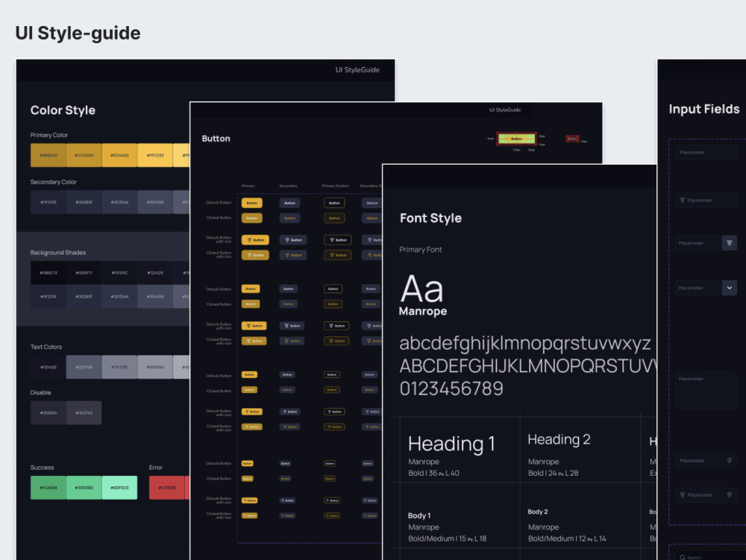Click the Input Fields section heading
This screenshot has width=746, height=560.
tap(703, 109)
